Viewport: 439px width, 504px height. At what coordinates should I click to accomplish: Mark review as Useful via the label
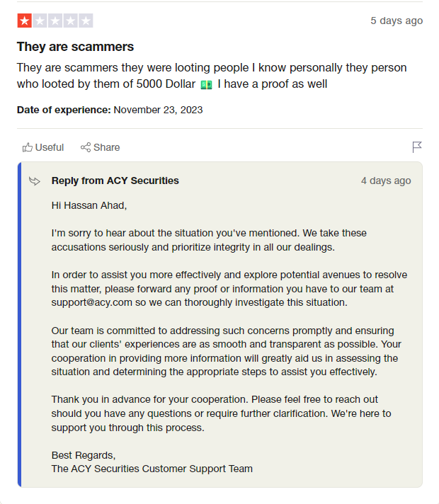click(x=50, y=147)
